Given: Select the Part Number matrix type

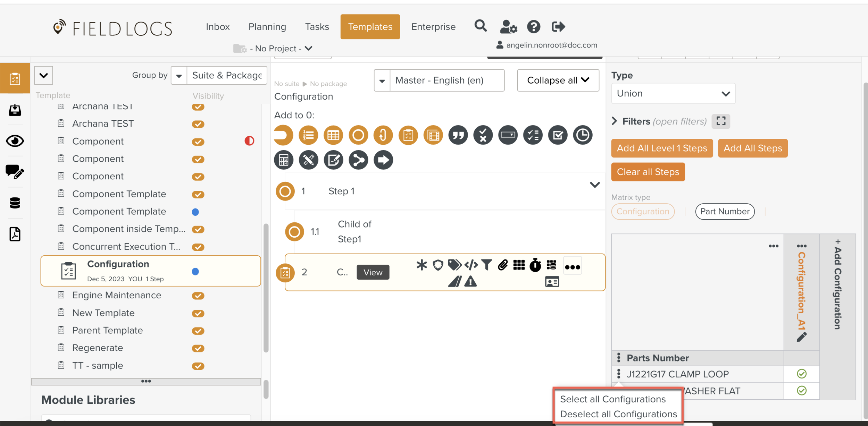Looking at the screenshot, I should tap(725, 211).
